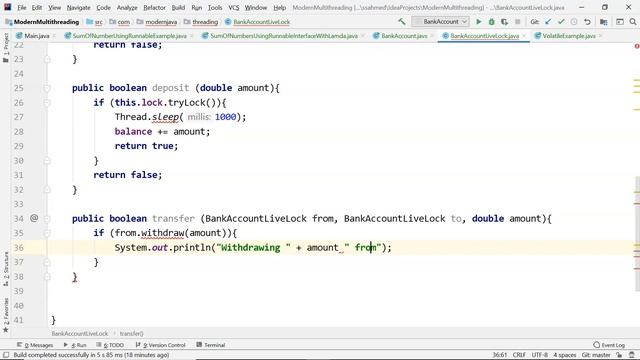Open the Run tool window
Screen dimensions: 640x360
tap(75, 345)
